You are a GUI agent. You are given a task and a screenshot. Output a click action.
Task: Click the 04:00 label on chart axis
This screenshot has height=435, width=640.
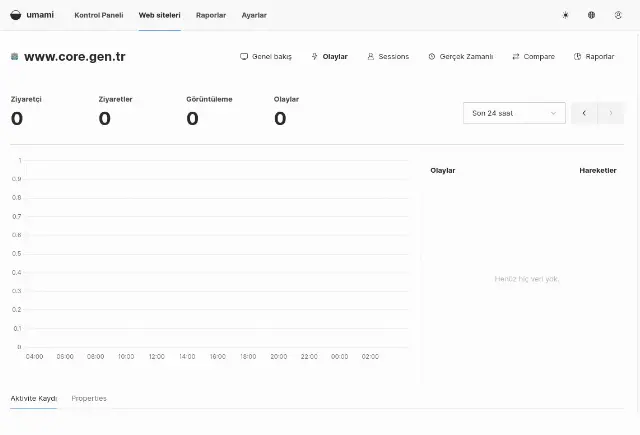pos(34,357)
